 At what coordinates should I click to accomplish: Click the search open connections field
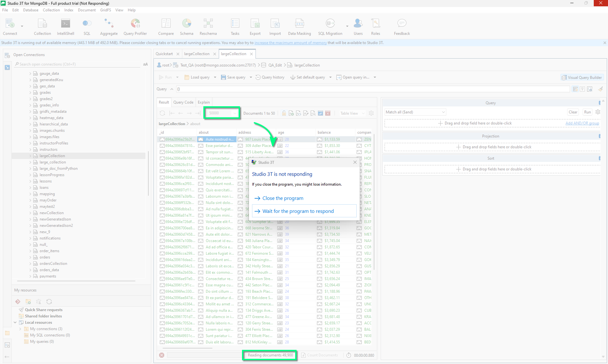click(x=78, y=64)
